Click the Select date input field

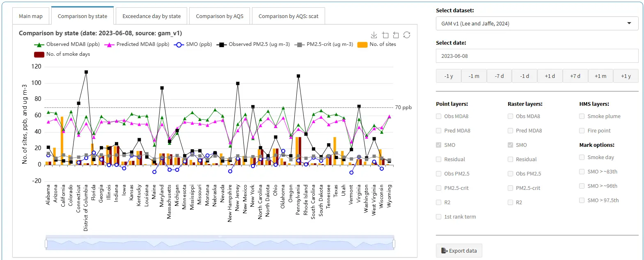click(537, 56)
